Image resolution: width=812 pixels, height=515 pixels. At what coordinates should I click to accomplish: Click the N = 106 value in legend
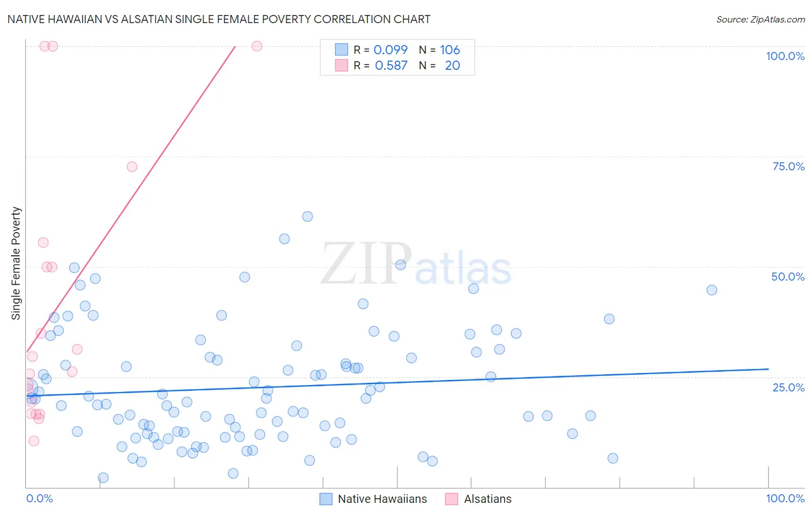click(439, 50)
